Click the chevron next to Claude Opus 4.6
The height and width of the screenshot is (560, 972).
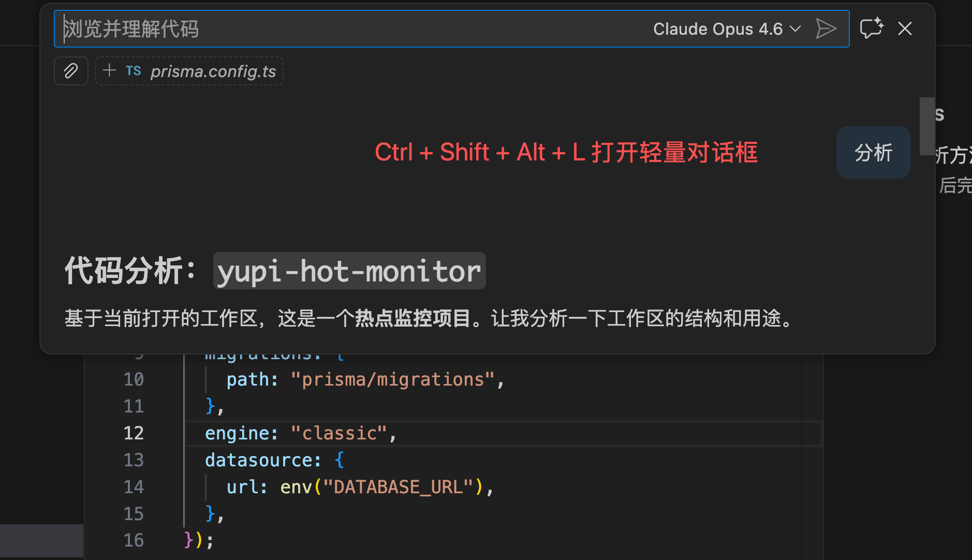pos(794,30)
